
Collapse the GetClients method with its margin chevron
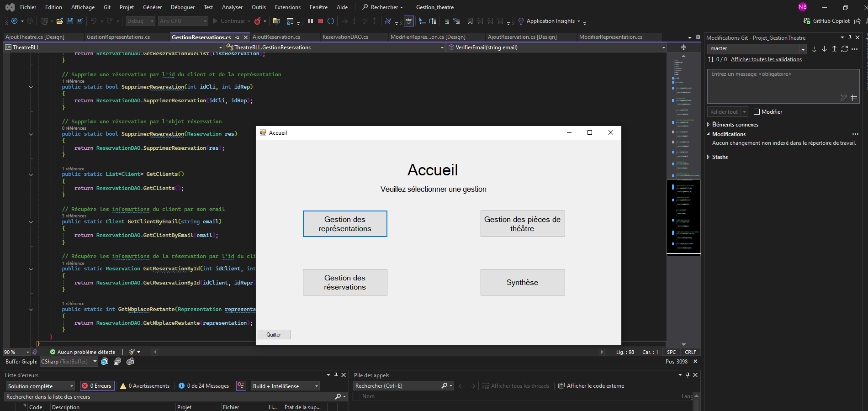point(31,174)
